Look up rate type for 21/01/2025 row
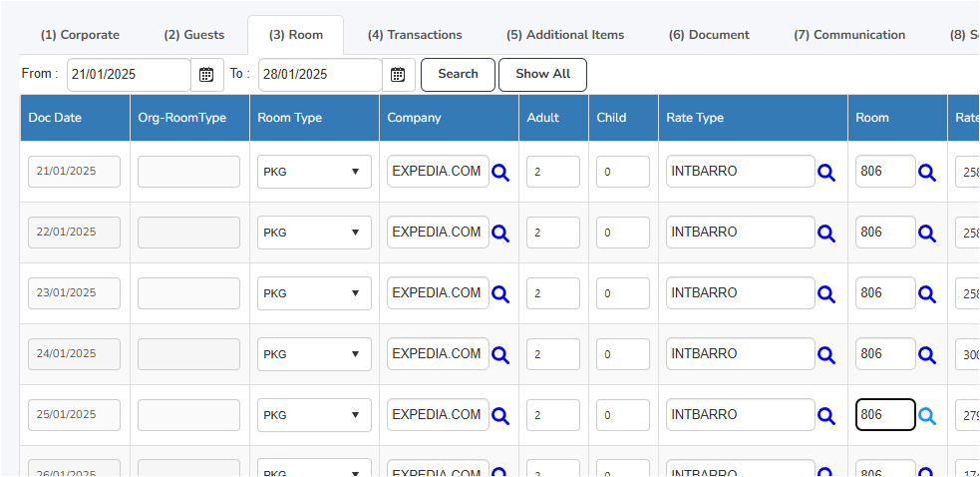This screenshot has width=980, height=477. (826, 173)
